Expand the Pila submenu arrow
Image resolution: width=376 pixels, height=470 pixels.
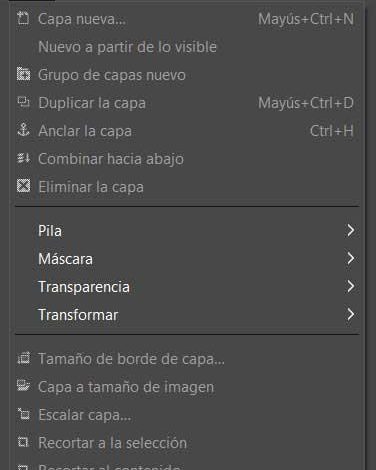[350, 230]
